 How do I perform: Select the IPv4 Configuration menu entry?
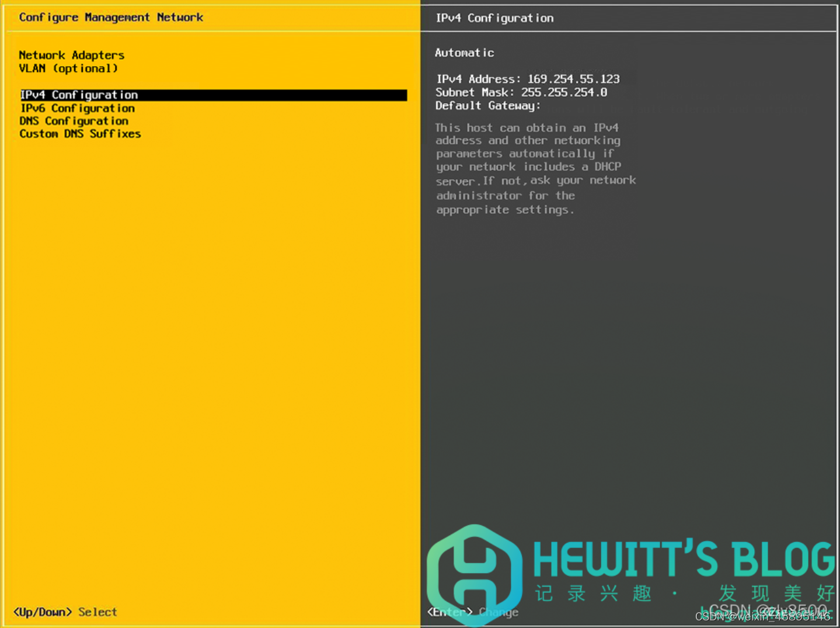point(79,95)
